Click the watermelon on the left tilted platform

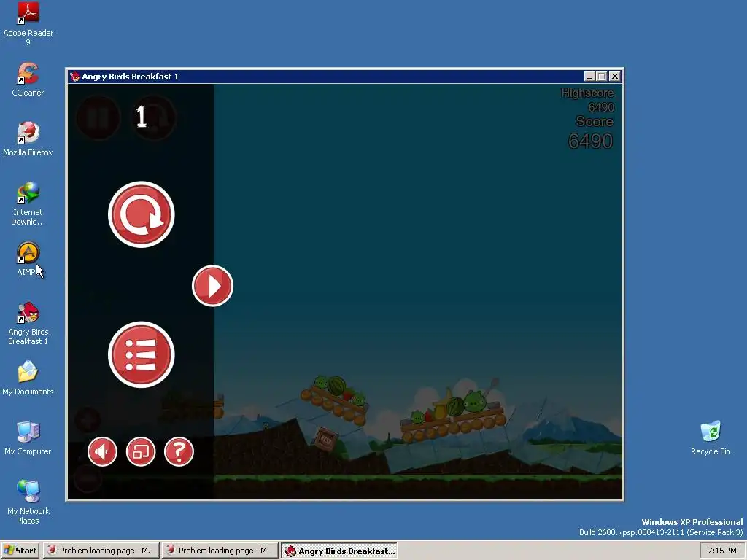click(336, 385)
